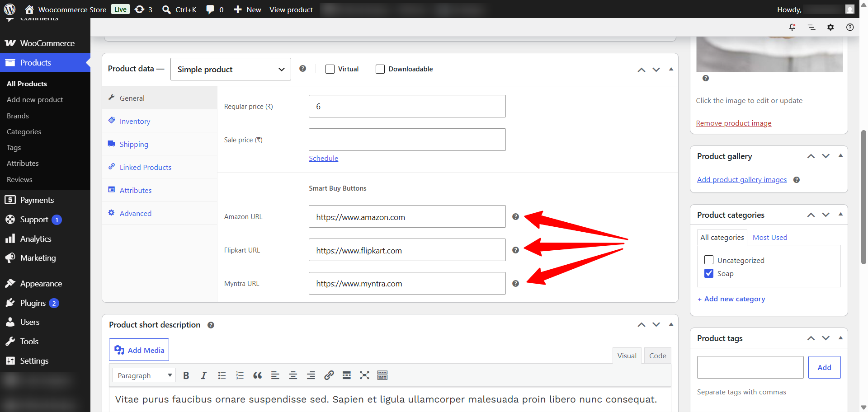The height and width of the screenshot is (412, 868).
Task: Click the page vertical scrollbar
Action: point(863,197)
